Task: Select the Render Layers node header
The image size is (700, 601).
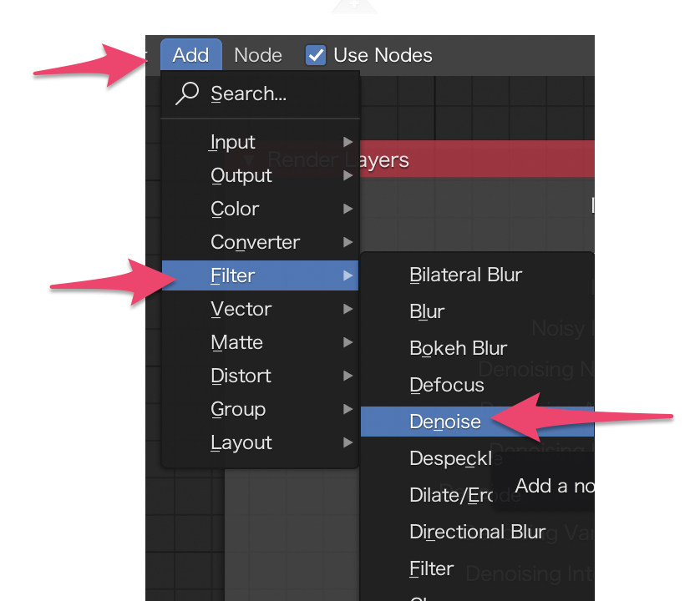Action: (x=477, y=159)
